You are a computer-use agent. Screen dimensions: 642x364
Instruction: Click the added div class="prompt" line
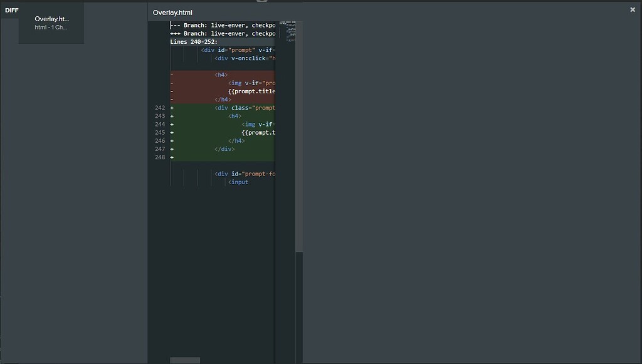[245, 108]
